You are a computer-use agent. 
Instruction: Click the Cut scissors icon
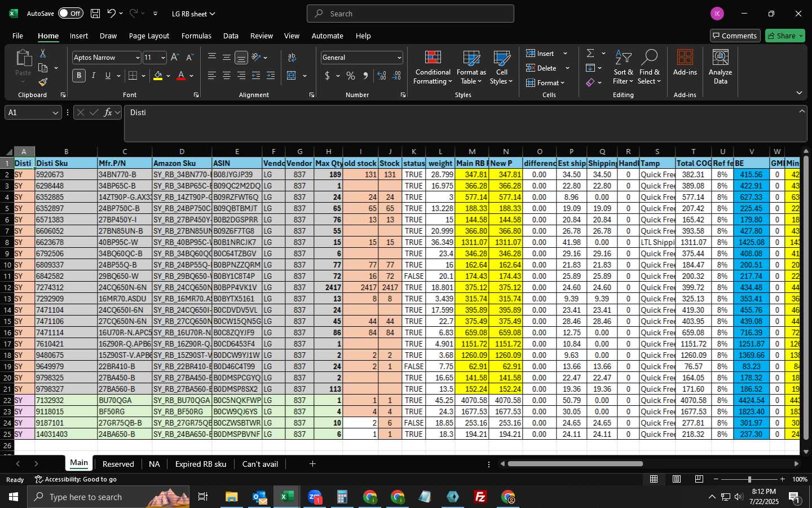click(42, 53)
